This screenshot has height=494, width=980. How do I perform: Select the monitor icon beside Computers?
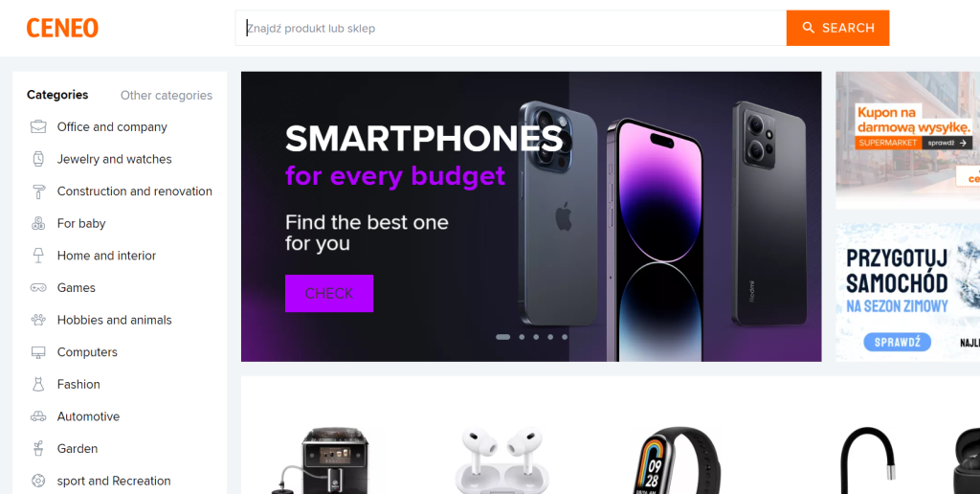point(38,352)
